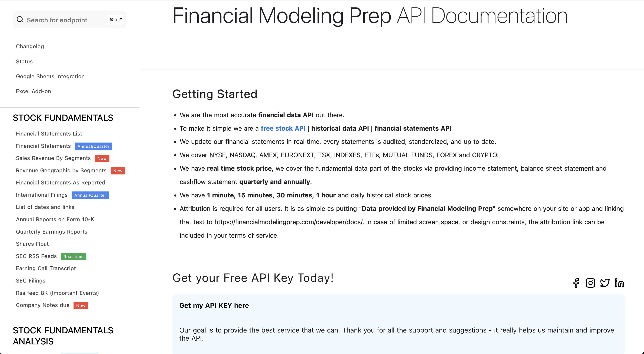Click the Annual/Quarter badge beside International Filings
The height and width of the screenshot is (354, 644).
90,195
